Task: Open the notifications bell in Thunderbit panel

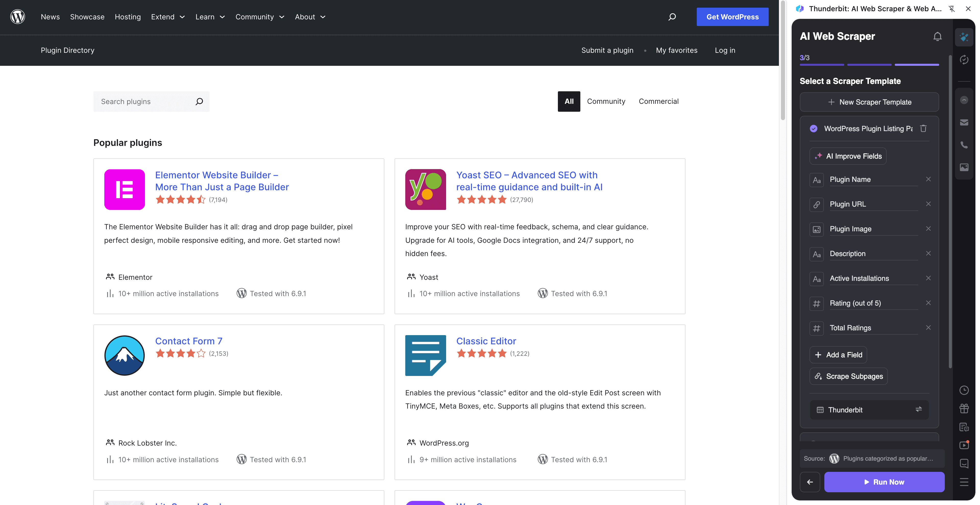Action: (937, 36)
